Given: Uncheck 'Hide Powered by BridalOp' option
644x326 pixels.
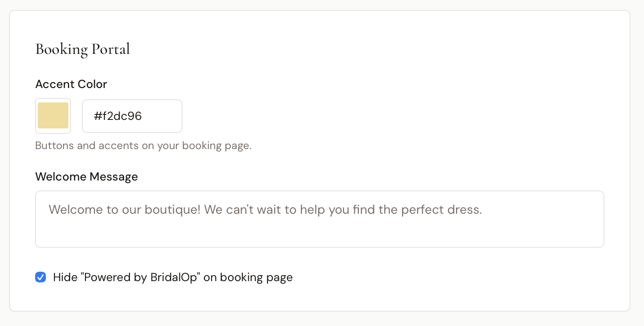Looking at the screenshot, I should coord(40,277).
